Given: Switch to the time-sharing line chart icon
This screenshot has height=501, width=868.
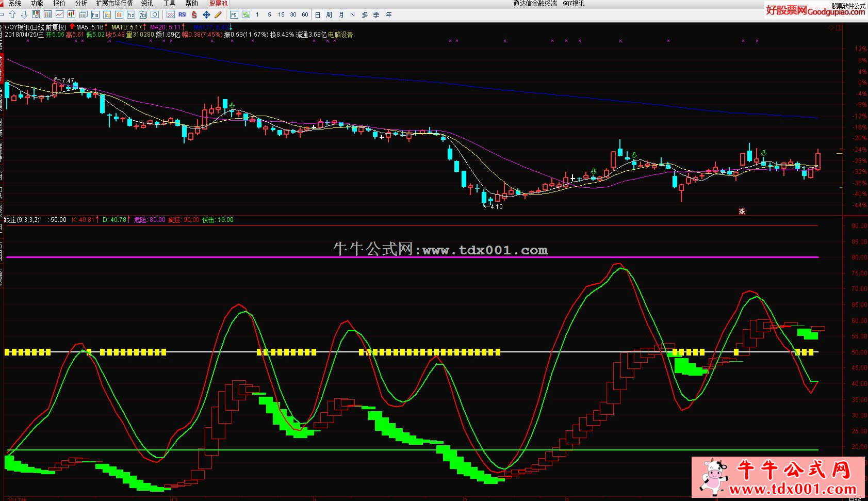Looking at the screenshot, I should [60, 14].
